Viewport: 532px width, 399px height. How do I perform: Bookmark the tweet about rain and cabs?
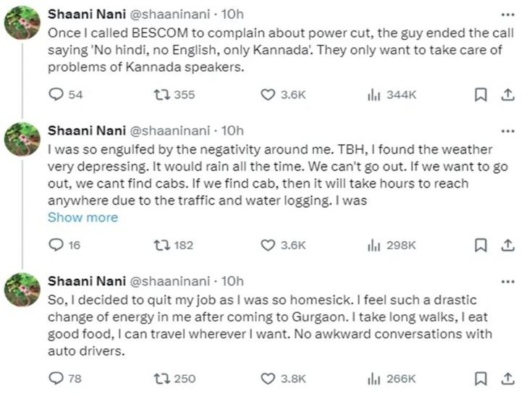coord(480,245)
